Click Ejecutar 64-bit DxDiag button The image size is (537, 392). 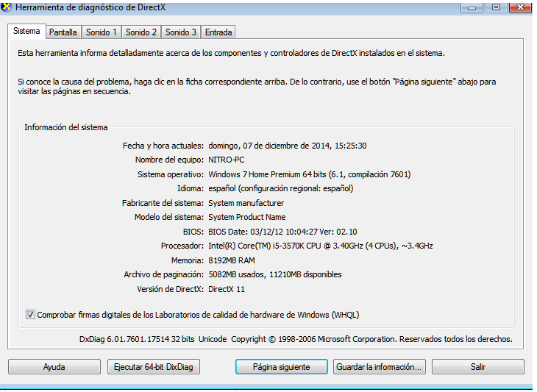(x=154, y=367)
